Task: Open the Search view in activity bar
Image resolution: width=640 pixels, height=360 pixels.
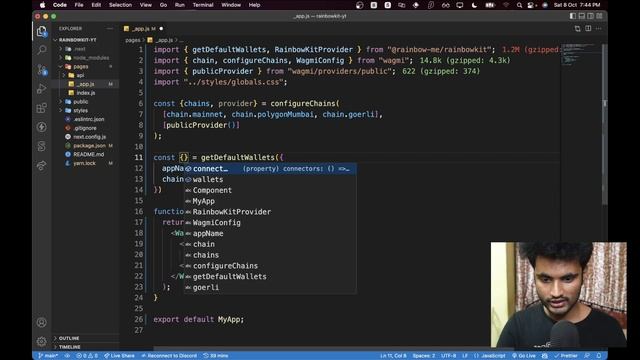Action: pos(42,50)
